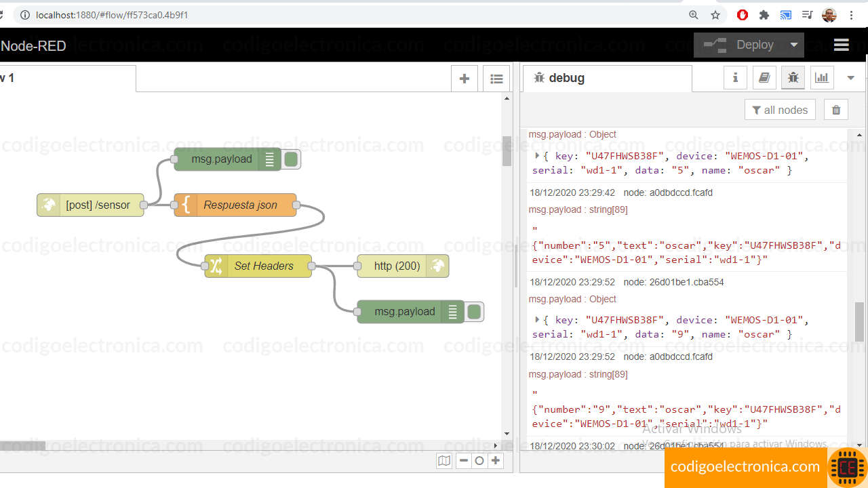
Task: Select the Set Headers change node
Action: coord(258,266)
